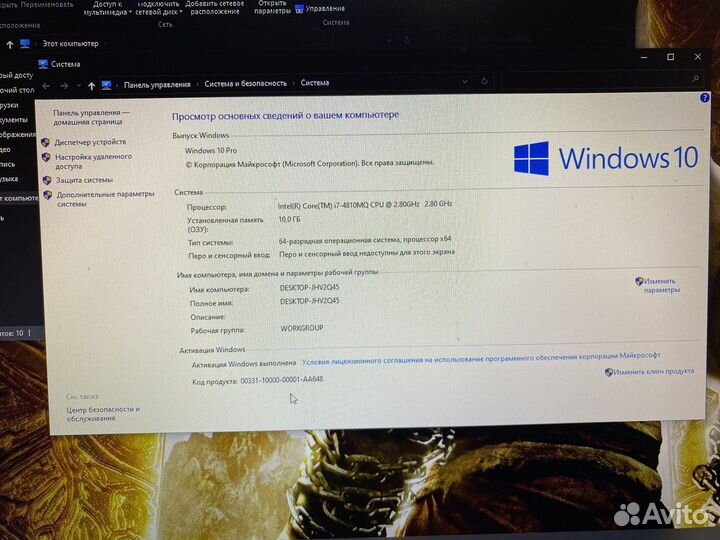Click the computer icon in System address bar

(x=107, y=85)
